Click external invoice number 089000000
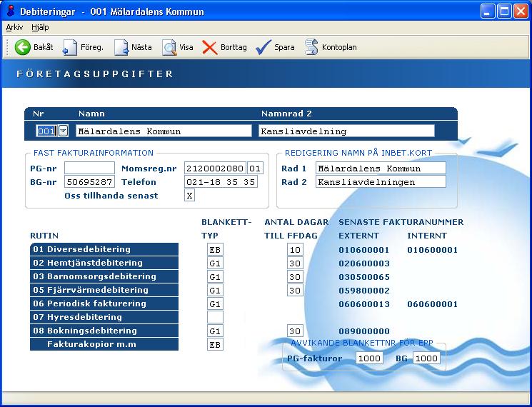 pos(364,331)
